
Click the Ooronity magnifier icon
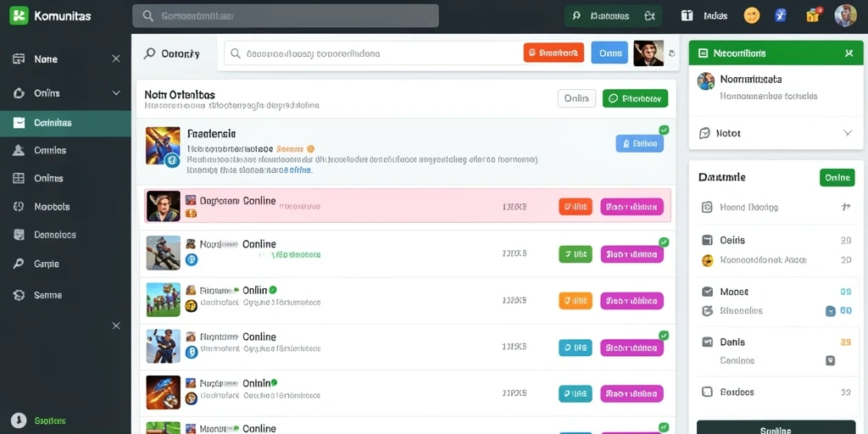149,53
